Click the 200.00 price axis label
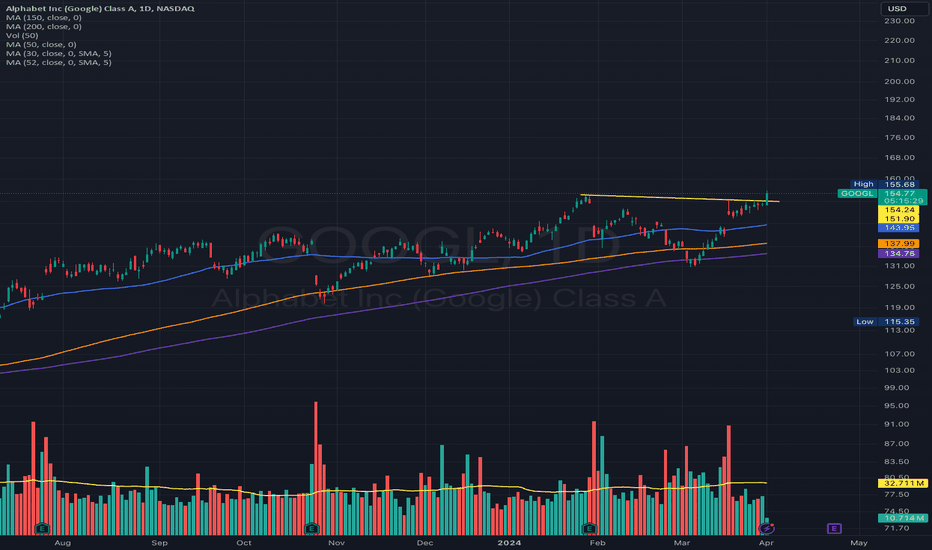Screen dimensions: 932x550 click(899, 81)
